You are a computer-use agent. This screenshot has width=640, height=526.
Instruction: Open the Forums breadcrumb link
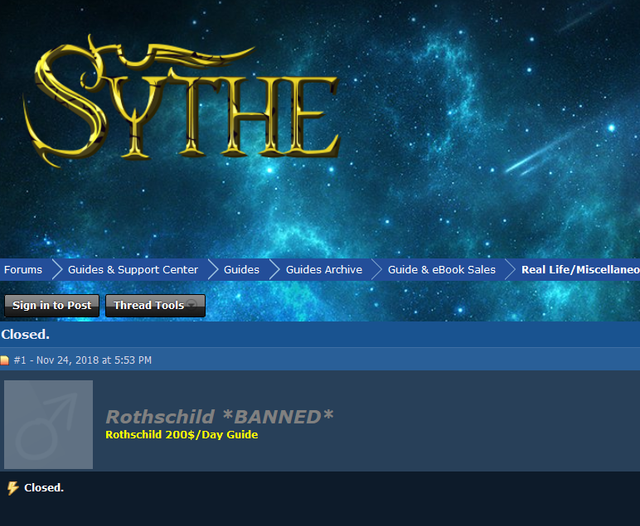point(23,270)
